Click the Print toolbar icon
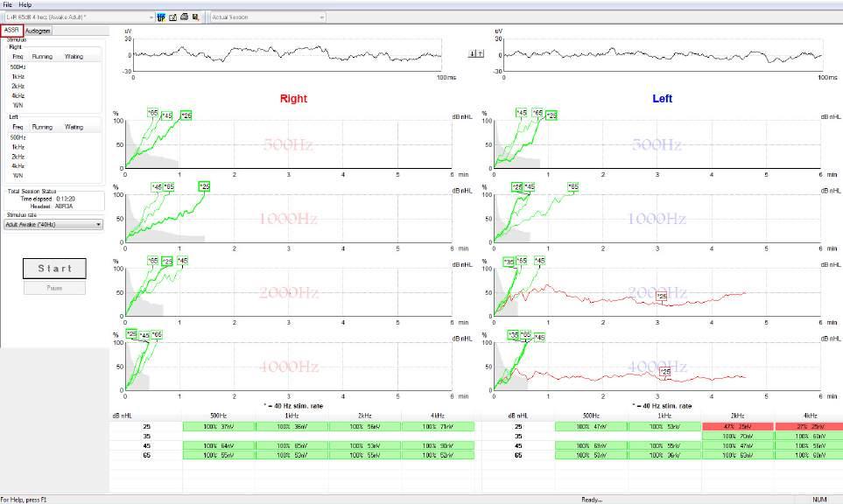 [184, 17]
